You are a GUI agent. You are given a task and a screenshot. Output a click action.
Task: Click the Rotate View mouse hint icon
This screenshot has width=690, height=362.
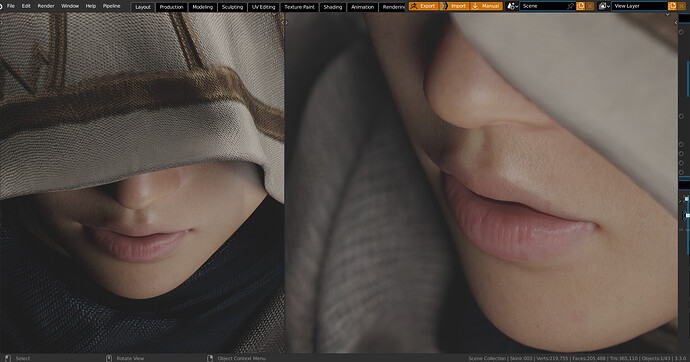tap(109, 358)
